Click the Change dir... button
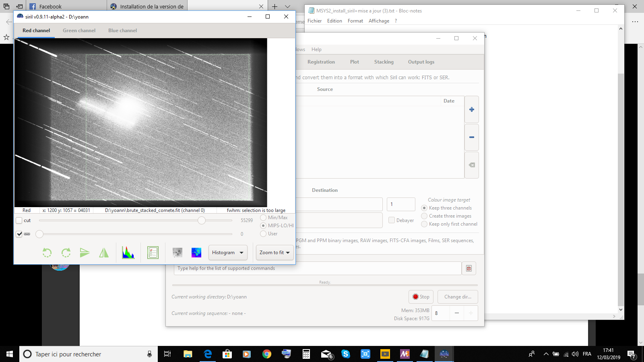 point(458,297)
